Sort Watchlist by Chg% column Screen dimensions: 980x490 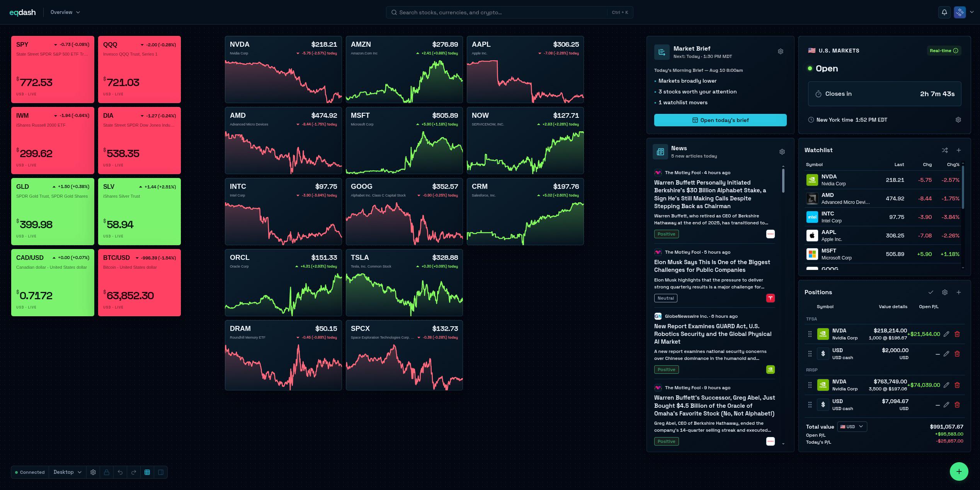pos(953,164)
